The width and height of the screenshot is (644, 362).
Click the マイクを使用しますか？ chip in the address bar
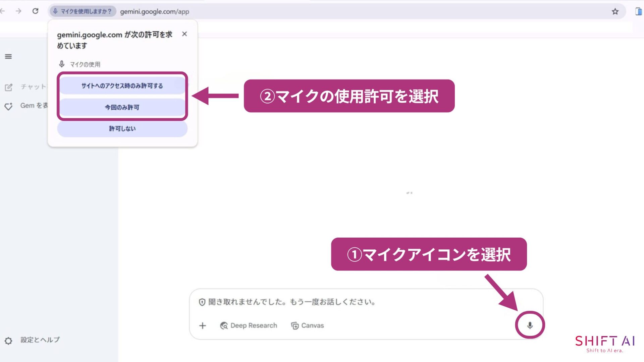(83, 11)
